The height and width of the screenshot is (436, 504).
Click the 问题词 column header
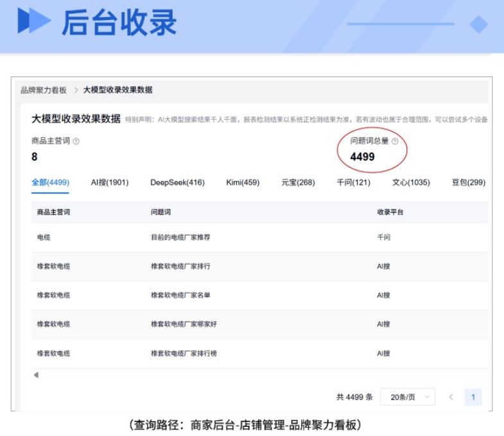pyautogui.click(x=161, y=212)
